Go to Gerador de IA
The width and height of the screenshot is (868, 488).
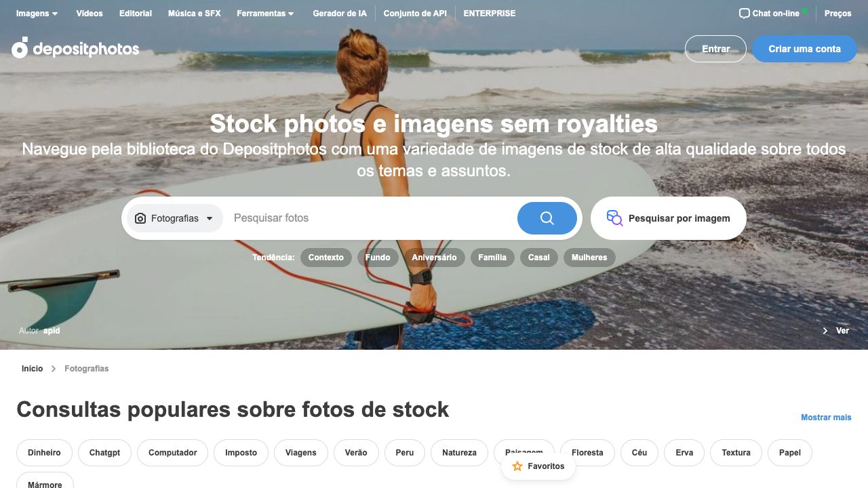(340, 14)
